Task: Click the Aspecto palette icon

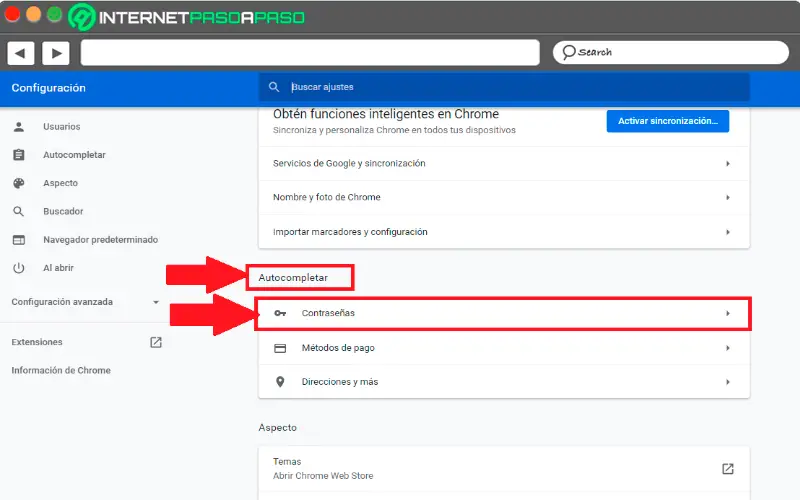Action: (19, 183)
